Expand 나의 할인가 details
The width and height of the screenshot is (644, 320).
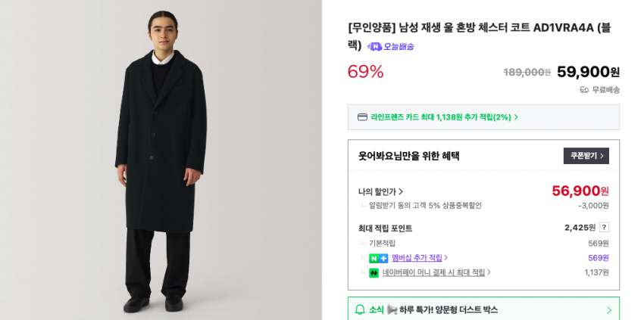pos(381,191)
